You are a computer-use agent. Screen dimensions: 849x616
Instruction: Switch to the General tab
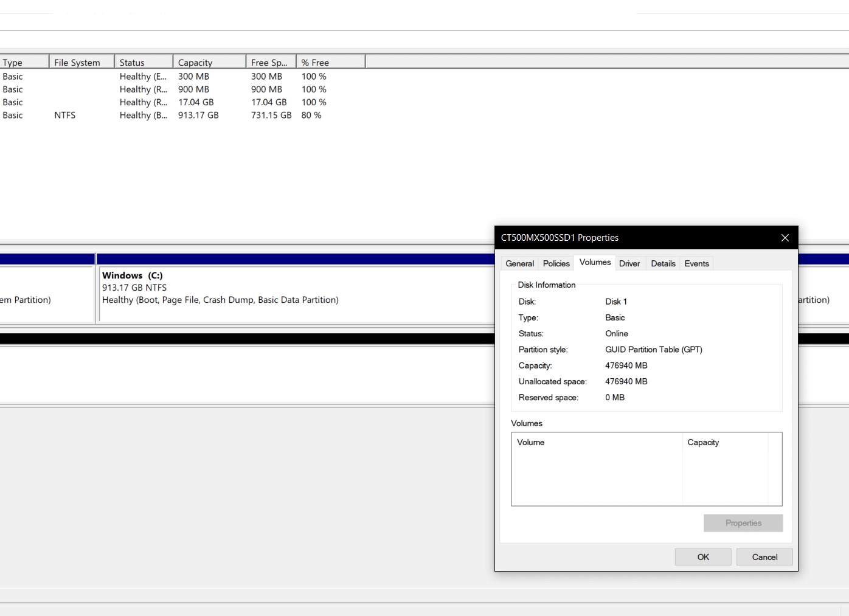tap(520, 263)
